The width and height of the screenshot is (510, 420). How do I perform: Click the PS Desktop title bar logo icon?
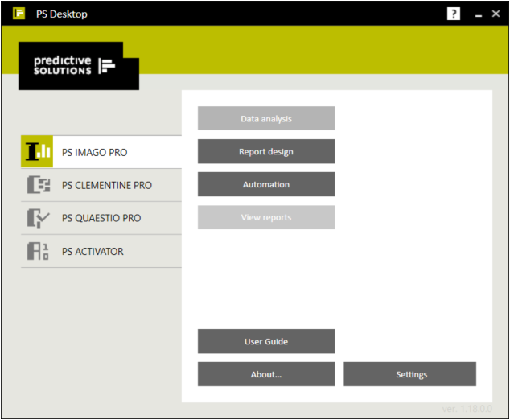pyautogui.click(x=19, y=14)
